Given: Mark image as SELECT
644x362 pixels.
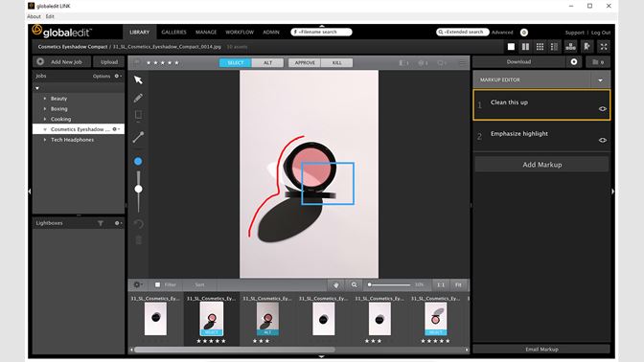Looking at the screenshot, I should (236, 63).
